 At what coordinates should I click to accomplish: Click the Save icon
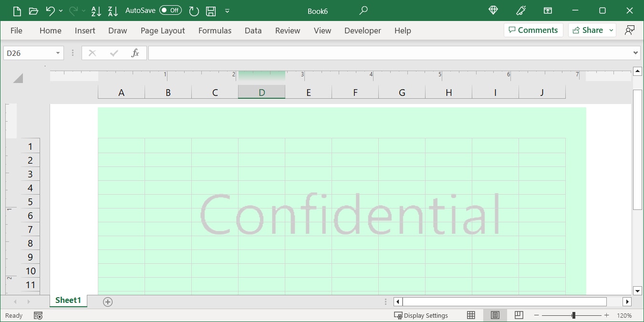(210, 10)
